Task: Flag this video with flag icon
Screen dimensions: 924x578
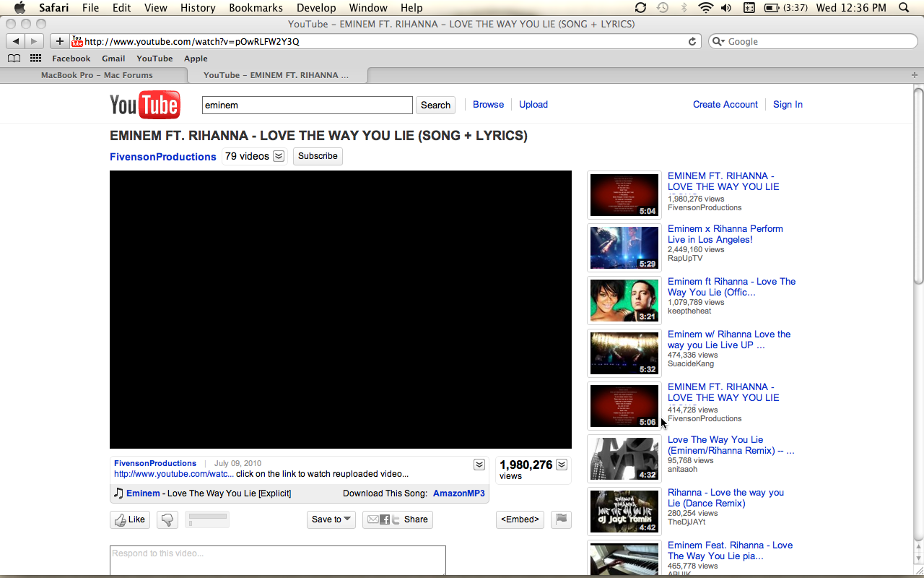Action: 561,519
